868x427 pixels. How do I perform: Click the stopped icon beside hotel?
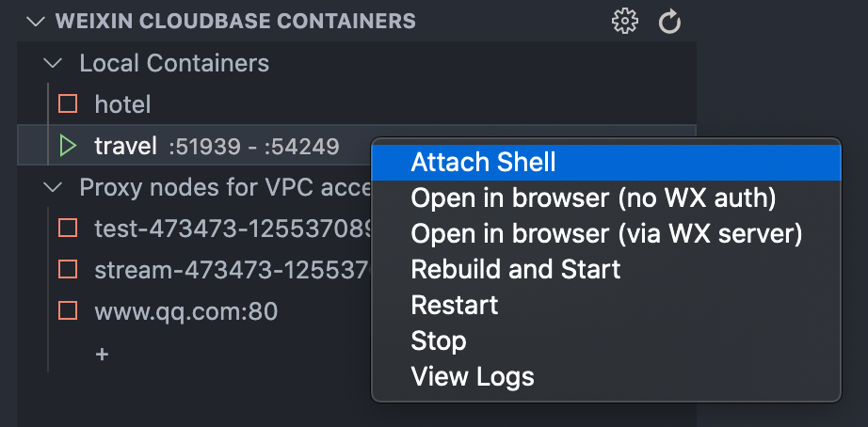click(x=68, y=103)
